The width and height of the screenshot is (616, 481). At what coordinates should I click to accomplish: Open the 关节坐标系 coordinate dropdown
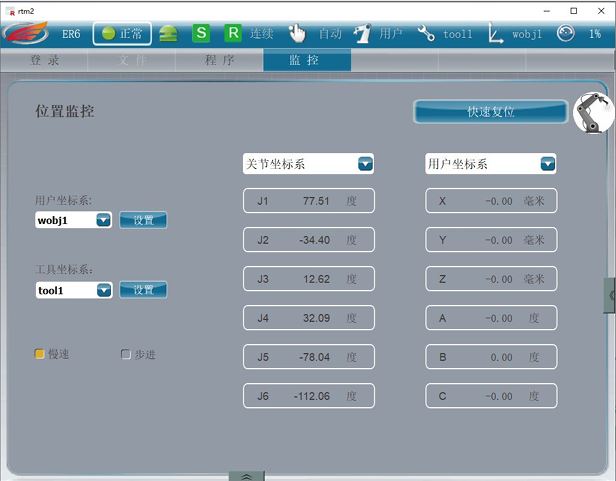point(365,164)
